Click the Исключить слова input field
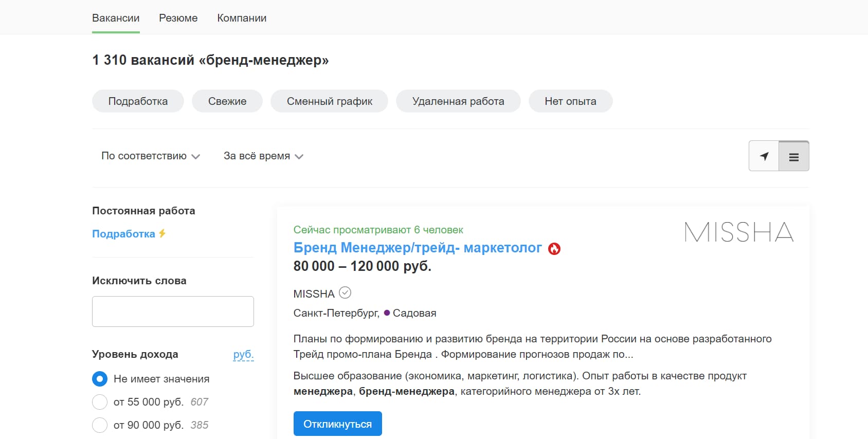Screen dimensions: 868x439 click(173, 311)
